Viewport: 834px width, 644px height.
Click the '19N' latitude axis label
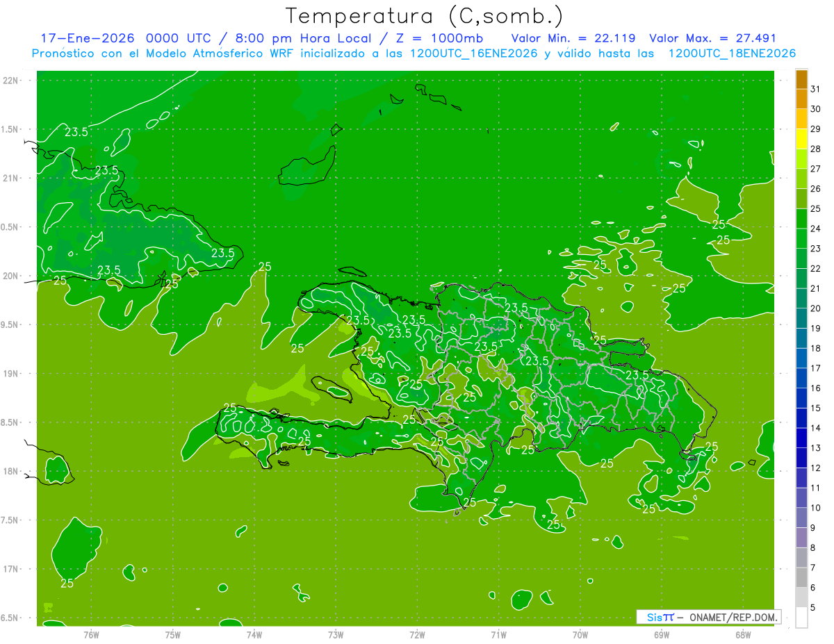[11, 374]
